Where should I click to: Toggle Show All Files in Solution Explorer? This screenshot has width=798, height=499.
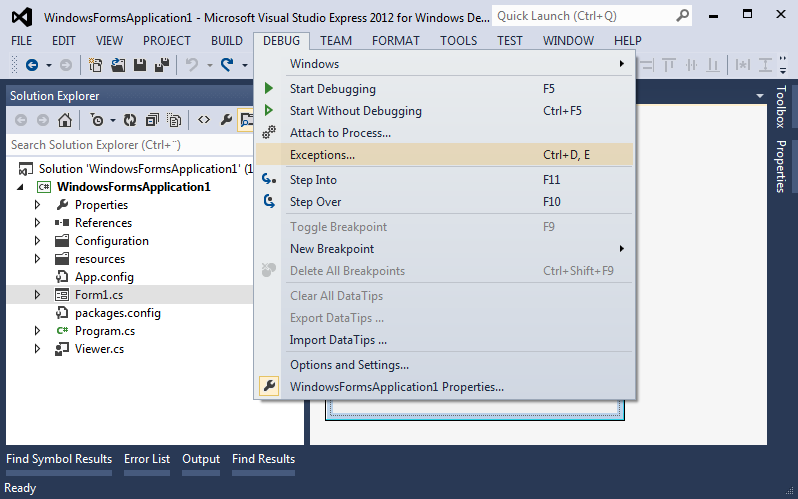click(174, 120)
